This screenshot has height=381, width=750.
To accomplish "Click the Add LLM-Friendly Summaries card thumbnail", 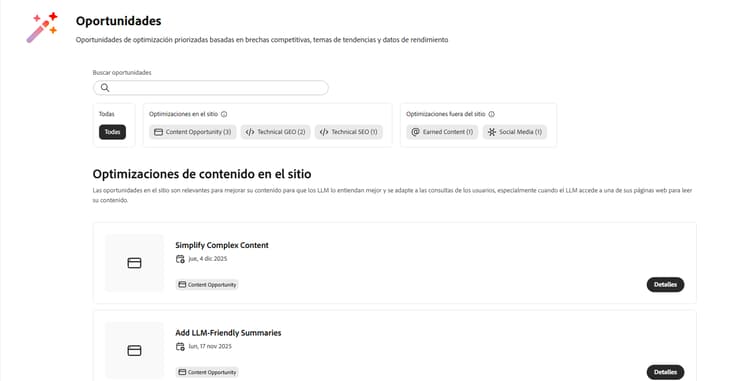I will click(134, 350).
